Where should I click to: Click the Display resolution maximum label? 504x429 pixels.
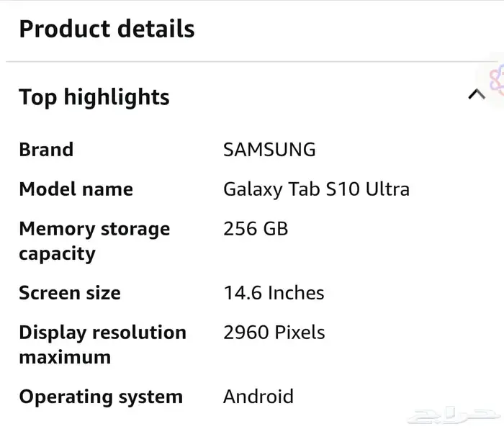pos(102,345)
